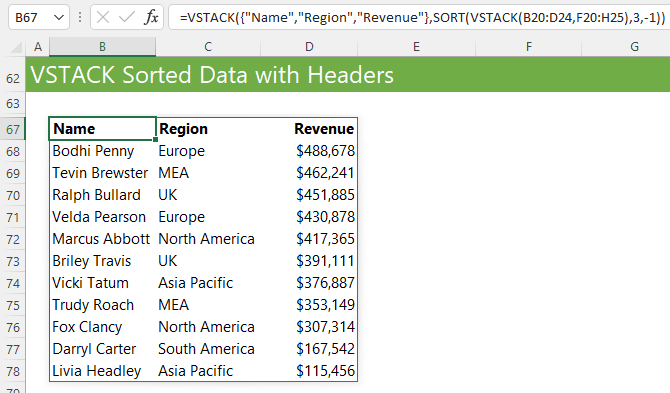Image resolution: width=670 pixels, height=393 pixels.
Task: Select column F header
Action: point(529,47)
